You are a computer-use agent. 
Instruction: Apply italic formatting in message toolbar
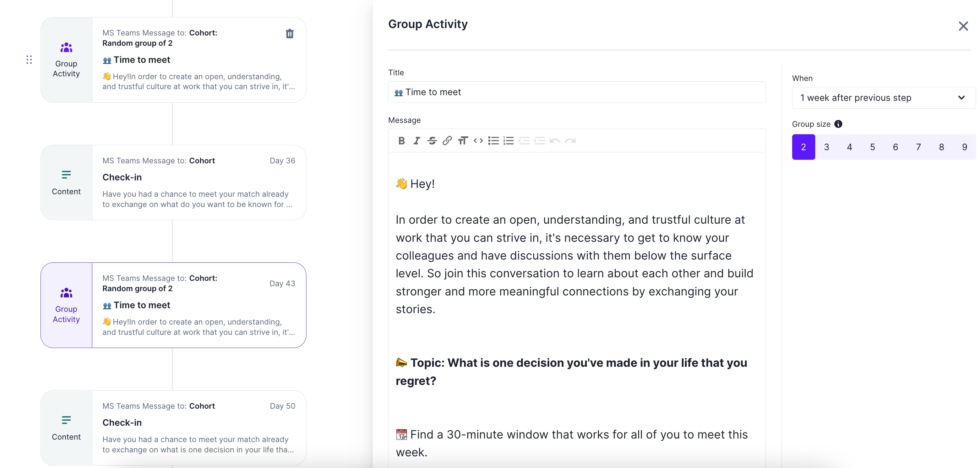(416, 141)
